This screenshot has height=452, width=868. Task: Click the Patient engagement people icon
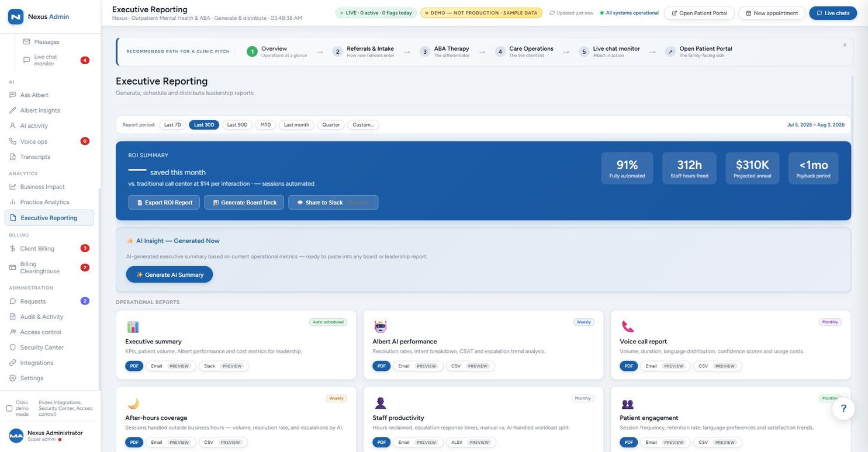click(628, 404)
